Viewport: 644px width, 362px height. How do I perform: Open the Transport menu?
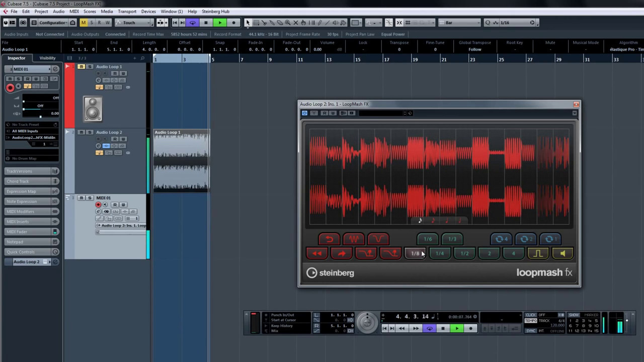(x=127, y=11)
